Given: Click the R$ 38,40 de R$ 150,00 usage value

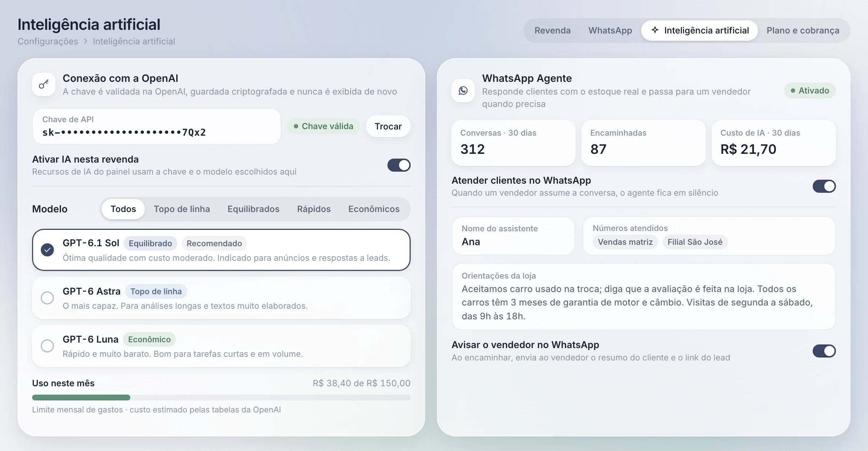Looking at the screenshot, I should [362, 383].
